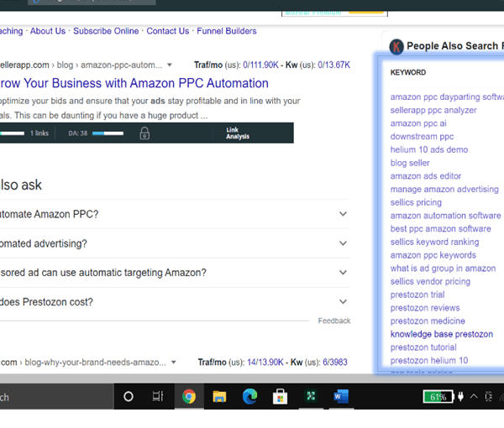Click the Keywords Everywhere K logo

point(396,47)
